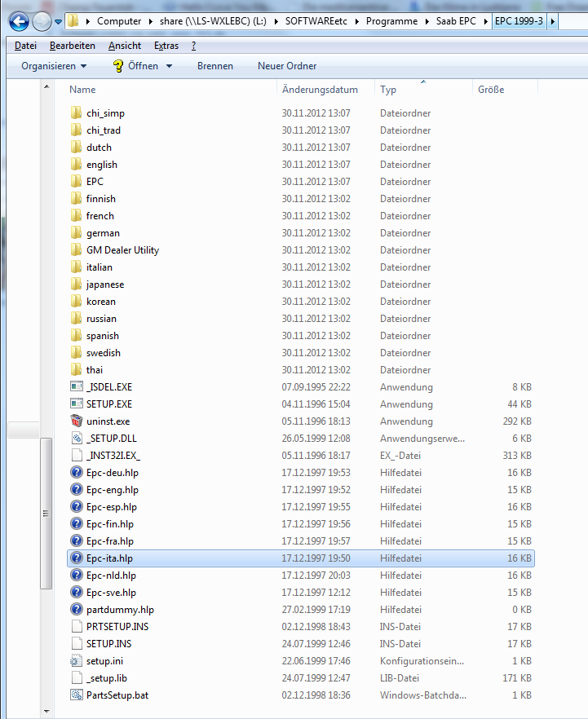
Task: Click the Back navigation arrow
Action: coord(19,21)
